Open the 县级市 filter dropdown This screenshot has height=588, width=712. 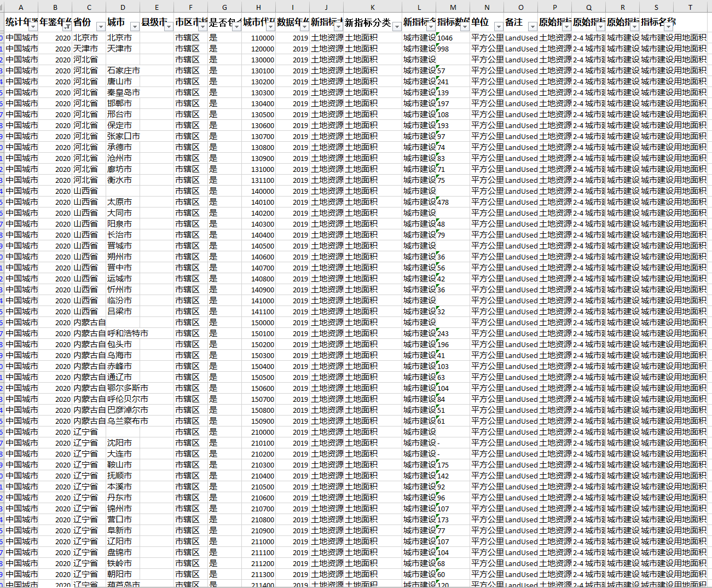[x=169, y=27]
